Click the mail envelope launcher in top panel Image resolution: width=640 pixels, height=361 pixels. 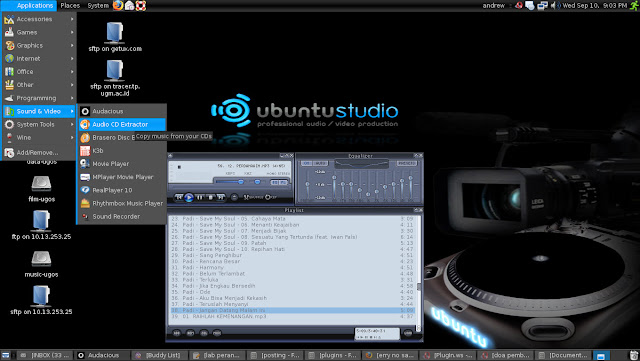(x=129, y=5)
